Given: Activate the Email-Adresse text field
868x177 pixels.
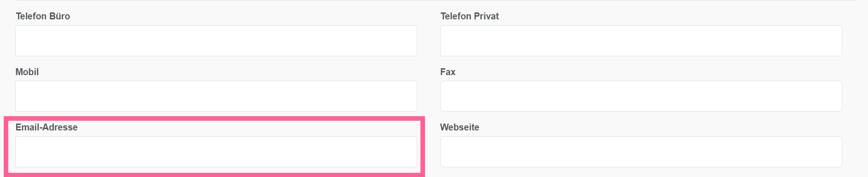Looking at the screenshot, I should pos(216,152).
